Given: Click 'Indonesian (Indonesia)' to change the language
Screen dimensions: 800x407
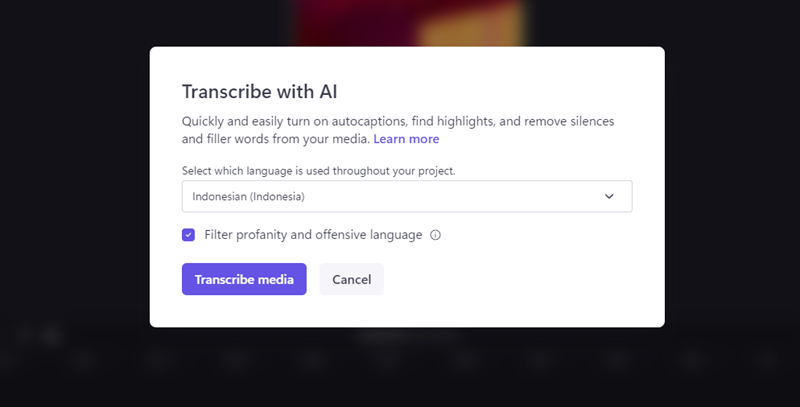Looking at the screenshot, I should pyautogui.click(x=248, y=196).
